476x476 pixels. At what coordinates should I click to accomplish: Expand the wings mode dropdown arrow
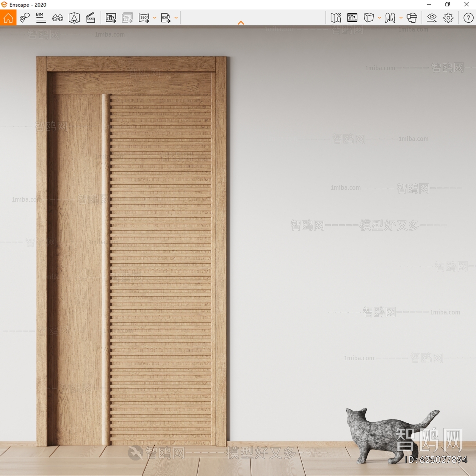coord(401,18)
